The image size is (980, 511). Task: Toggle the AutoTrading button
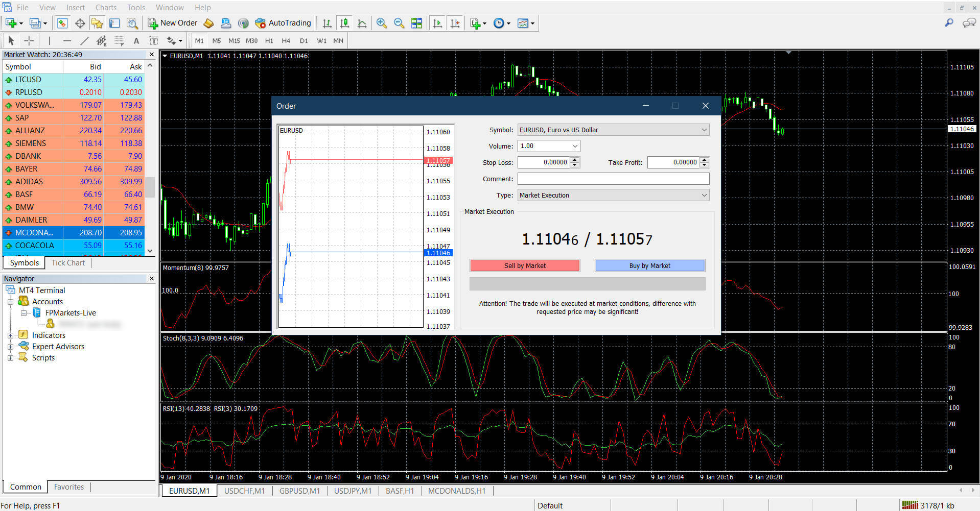(x=283, y=23)
